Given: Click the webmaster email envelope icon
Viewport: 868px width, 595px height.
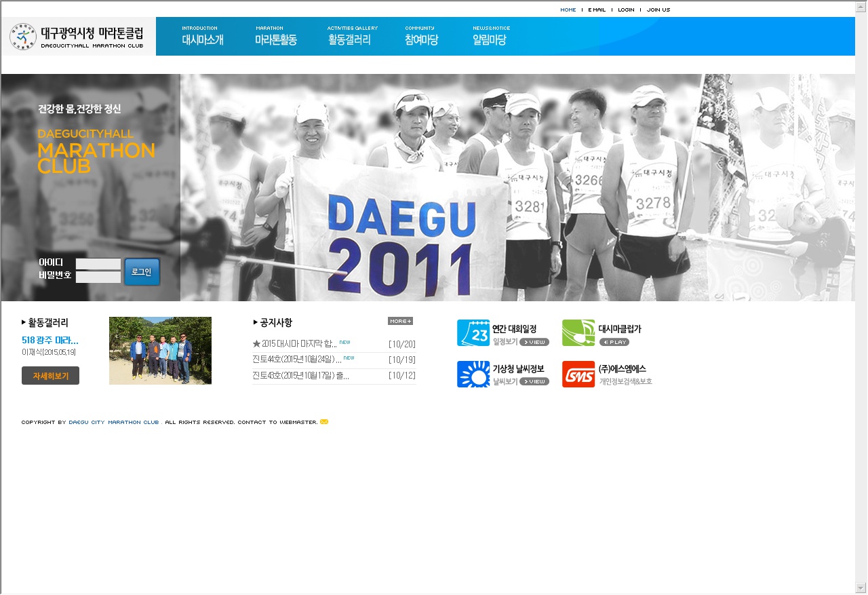Looking at the screenshot, I should (x=324, y=422).
